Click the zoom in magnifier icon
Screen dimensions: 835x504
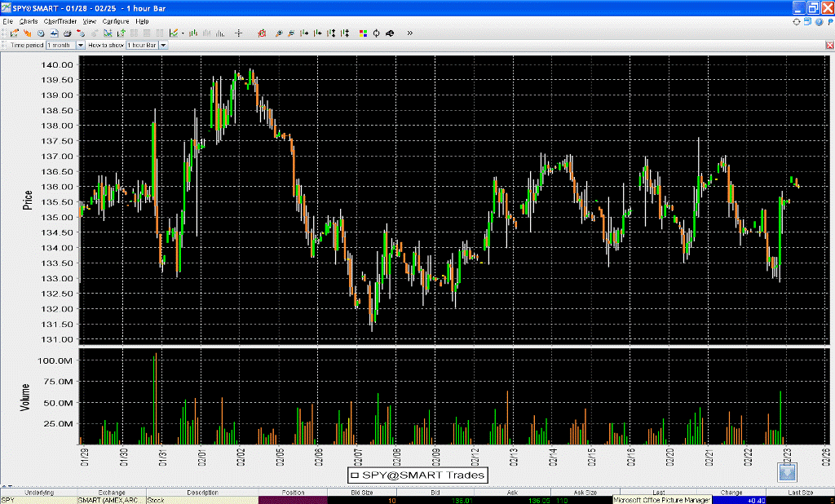click(x=279, y=33)
